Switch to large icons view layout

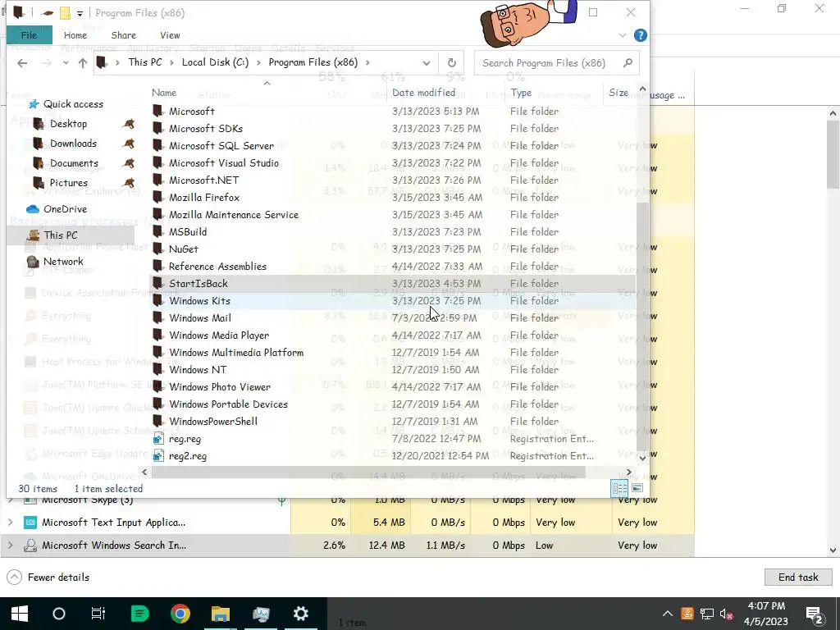click(x=637, y=488)
